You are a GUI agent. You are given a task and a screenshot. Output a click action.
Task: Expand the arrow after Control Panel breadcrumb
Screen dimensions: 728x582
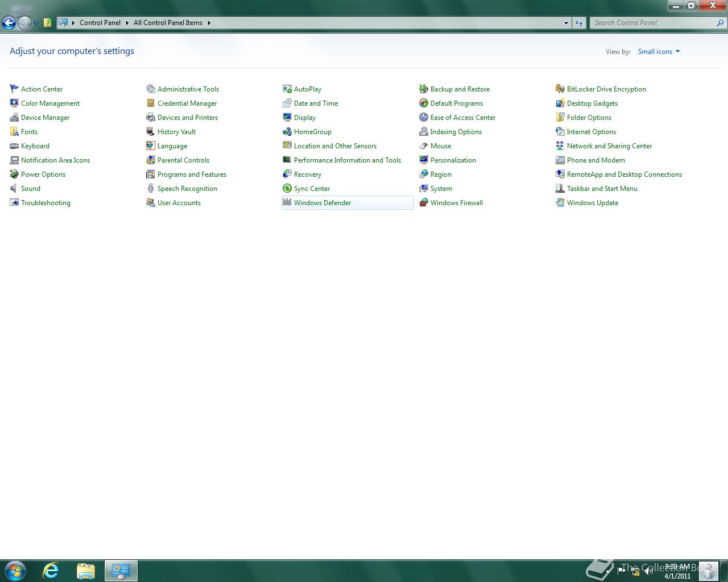pyautogui.click(x=127, y=23)
